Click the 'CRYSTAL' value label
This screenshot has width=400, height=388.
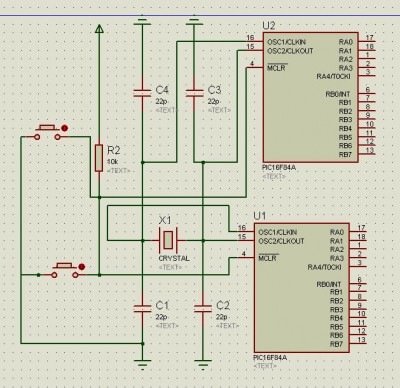click(174, 258)
